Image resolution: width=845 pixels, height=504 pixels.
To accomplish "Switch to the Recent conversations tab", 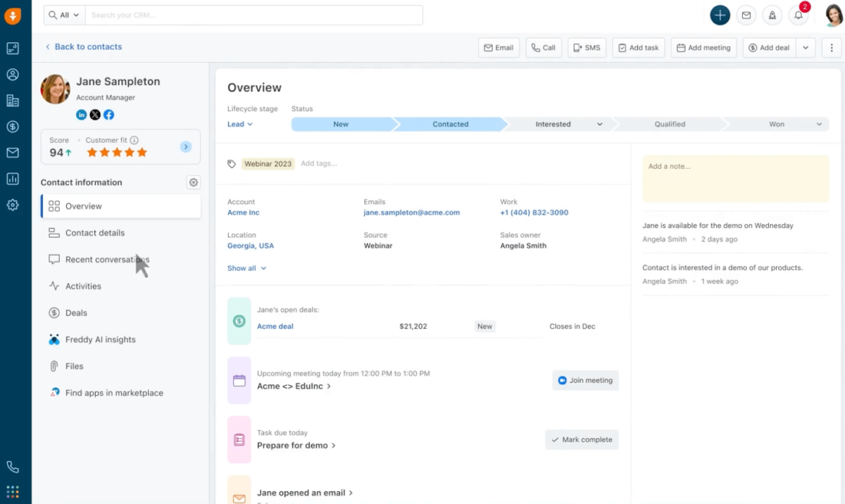I will (x=107, y=259).
